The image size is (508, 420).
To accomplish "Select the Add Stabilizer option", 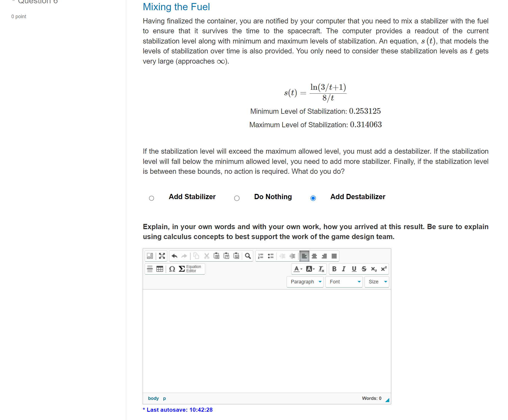I will click(151, 198).
